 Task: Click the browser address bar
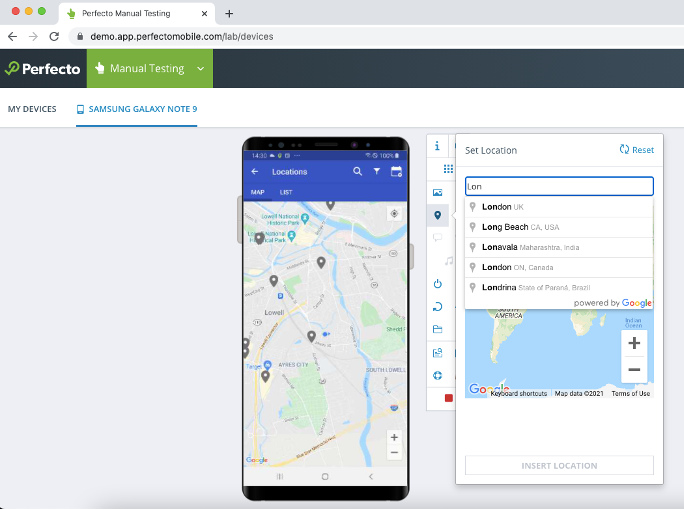375,37
